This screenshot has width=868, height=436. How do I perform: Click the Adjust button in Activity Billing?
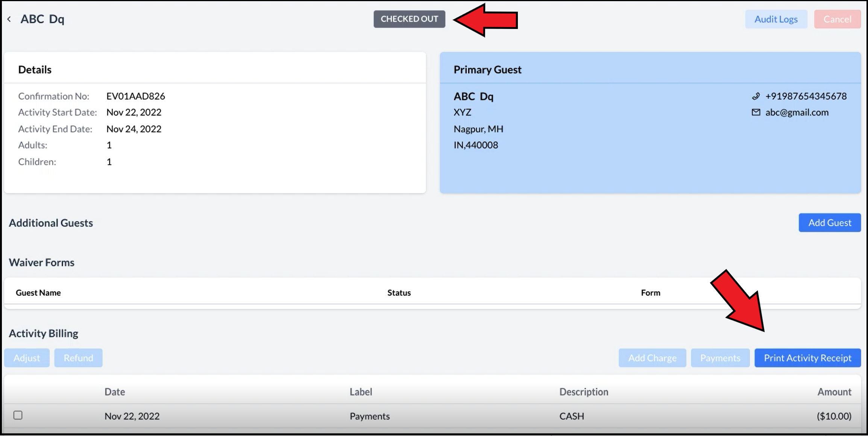pyautogui.click(x=27, y=358)
